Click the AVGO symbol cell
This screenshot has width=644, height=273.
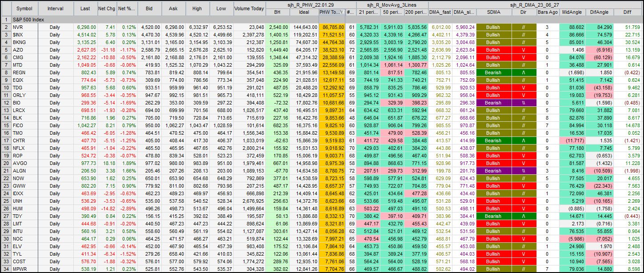coord(24,163)
